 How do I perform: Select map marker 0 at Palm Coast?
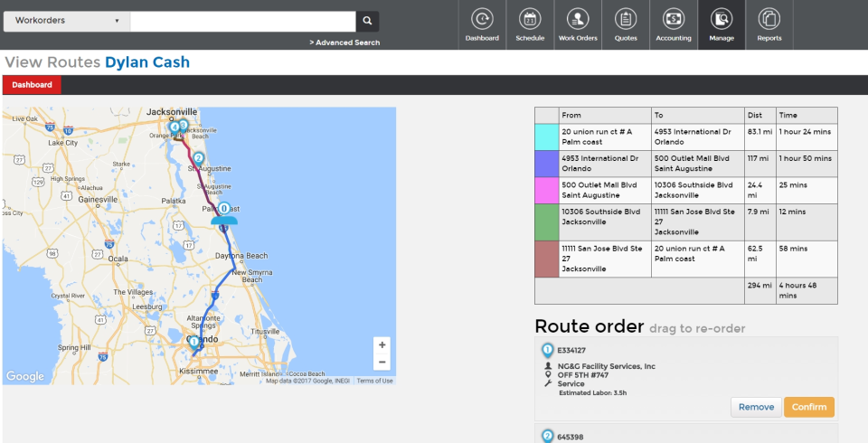[x=223, y=210]
